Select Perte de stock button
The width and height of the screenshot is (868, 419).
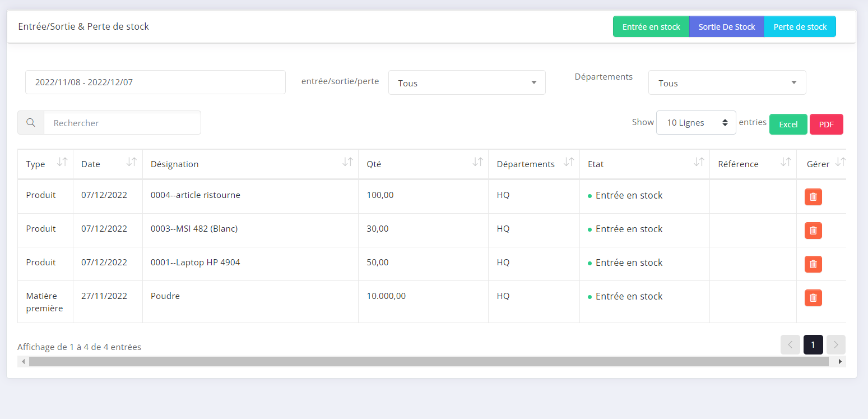tap(800, 27)
